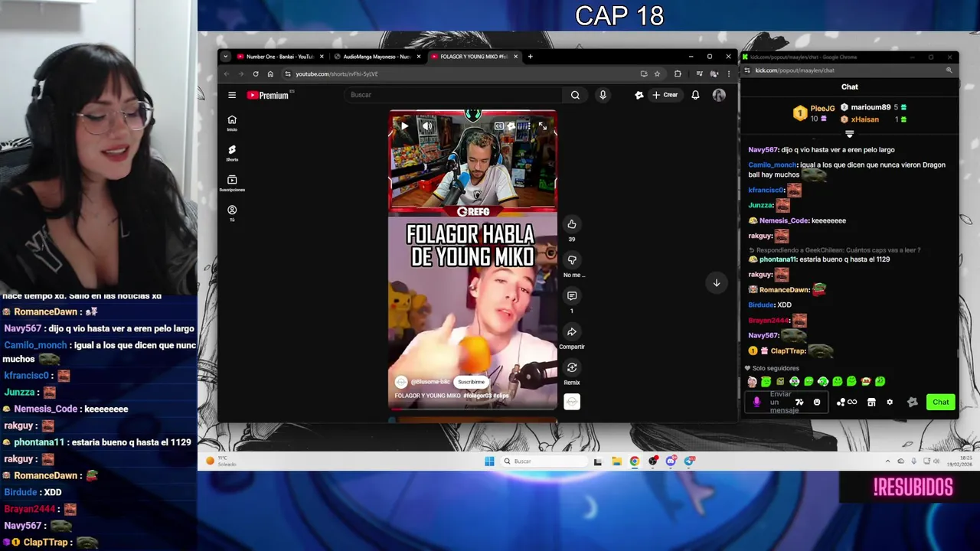This screenshot has width=980, height=551.
Task: Like the Short with thumbs up
Action: point(571,224)
